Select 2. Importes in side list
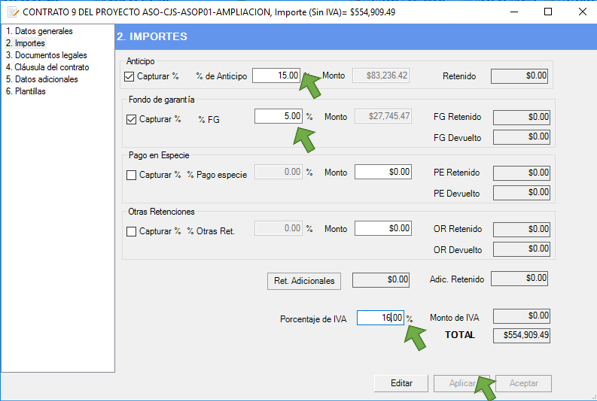 pos(26,43)
